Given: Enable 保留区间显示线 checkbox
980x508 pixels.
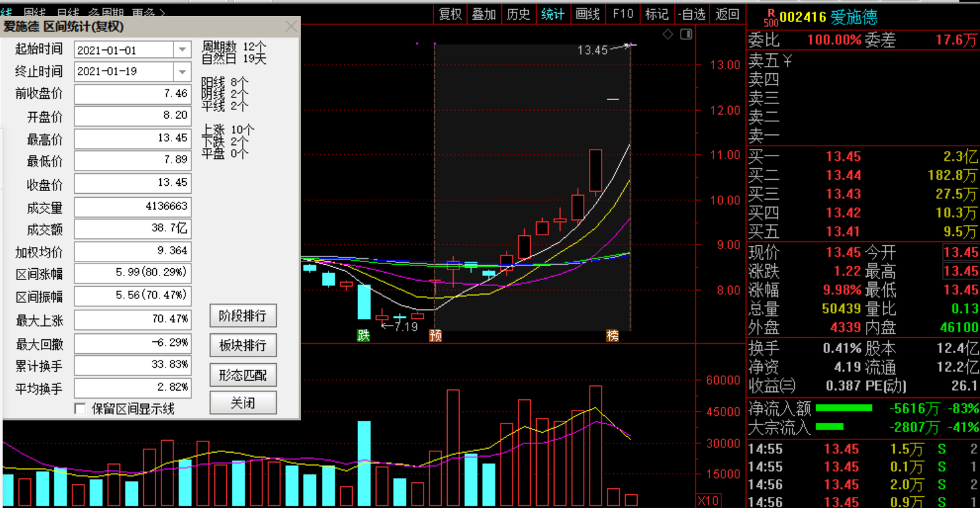Looking at the screenshot, I should (80, 409).
